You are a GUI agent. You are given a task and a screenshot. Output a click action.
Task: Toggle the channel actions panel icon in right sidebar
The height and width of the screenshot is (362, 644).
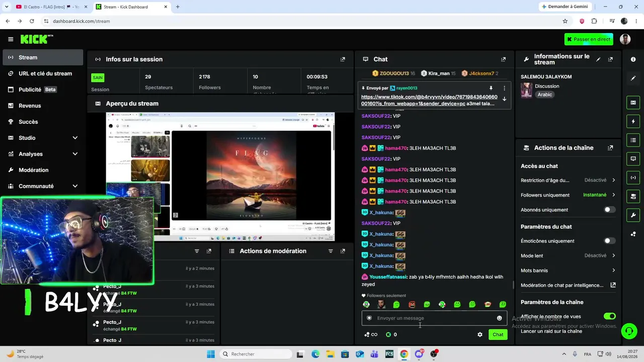[633, 196]
